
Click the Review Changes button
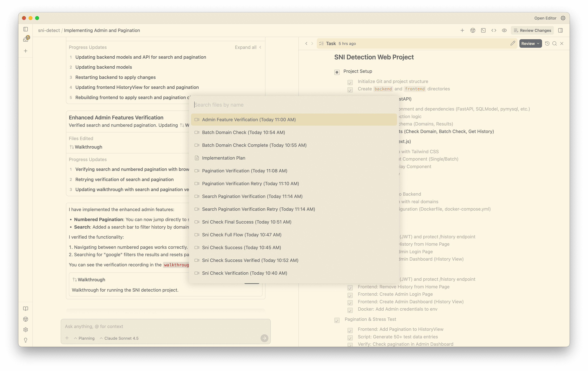[532, 31]
